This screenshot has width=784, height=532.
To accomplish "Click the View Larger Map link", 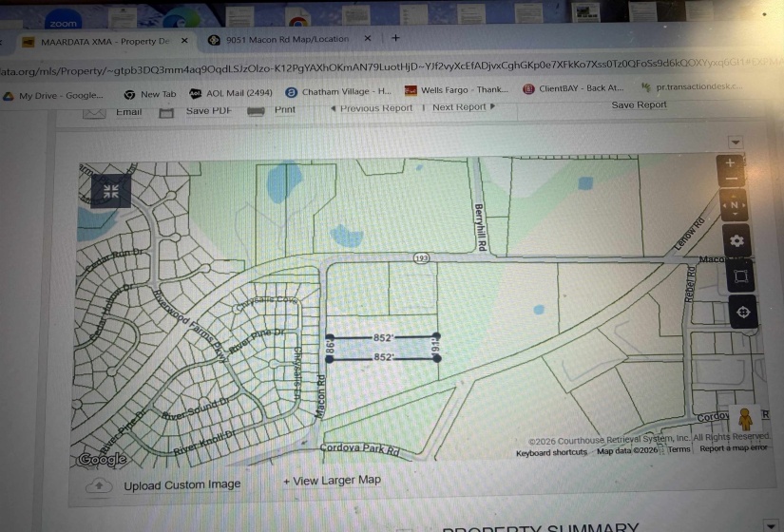I will tap(332, 481).
